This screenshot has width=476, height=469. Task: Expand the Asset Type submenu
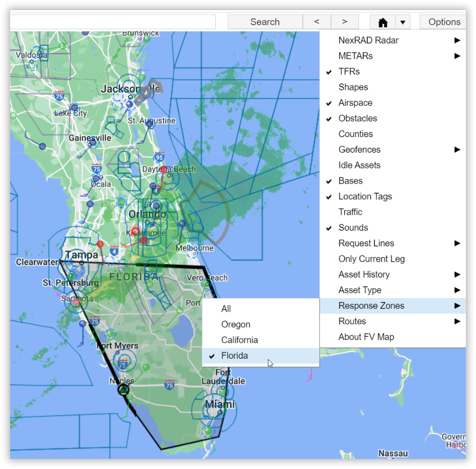click(x=393, y=290)
